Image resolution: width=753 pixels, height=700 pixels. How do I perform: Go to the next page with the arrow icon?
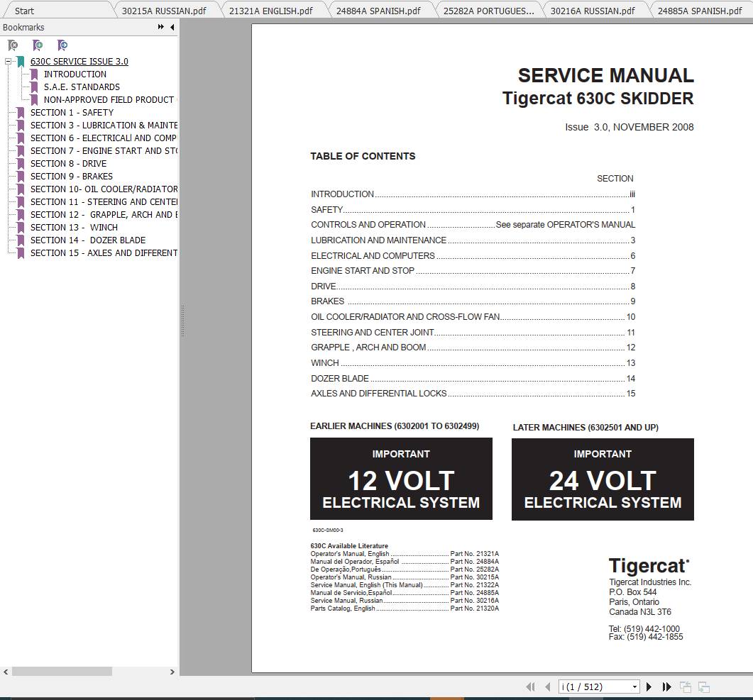pos(648,687)
